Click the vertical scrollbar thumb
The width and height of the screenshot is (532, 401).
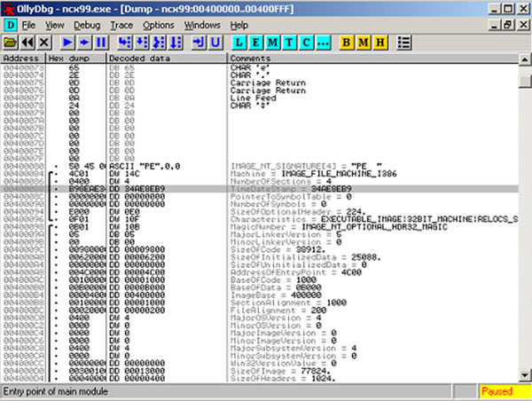(x=525, y=81)
